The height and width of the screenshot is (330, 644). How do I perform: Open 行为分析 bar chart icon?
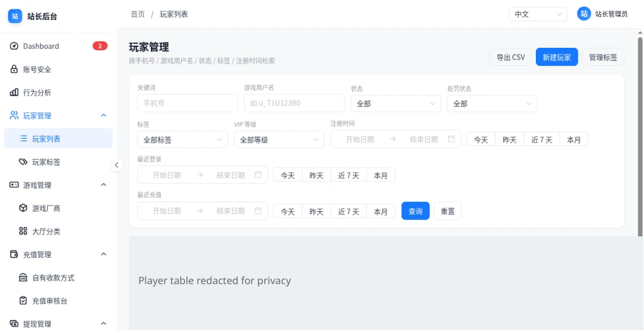(x=14, y=92)
